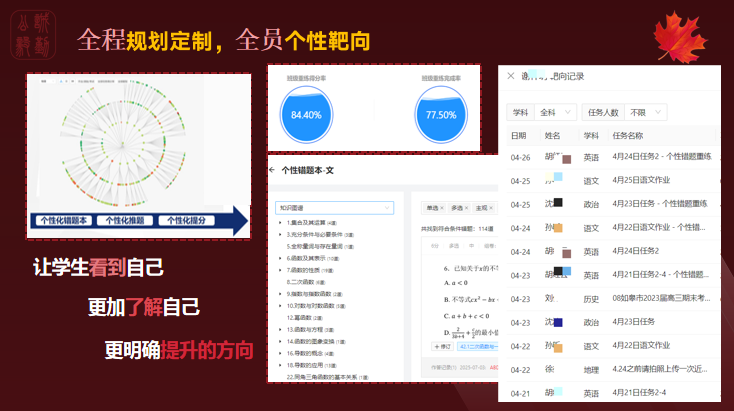Choose answer option D 的最小值
This screenshot has height=411, width=734.
tap(470, 332)
